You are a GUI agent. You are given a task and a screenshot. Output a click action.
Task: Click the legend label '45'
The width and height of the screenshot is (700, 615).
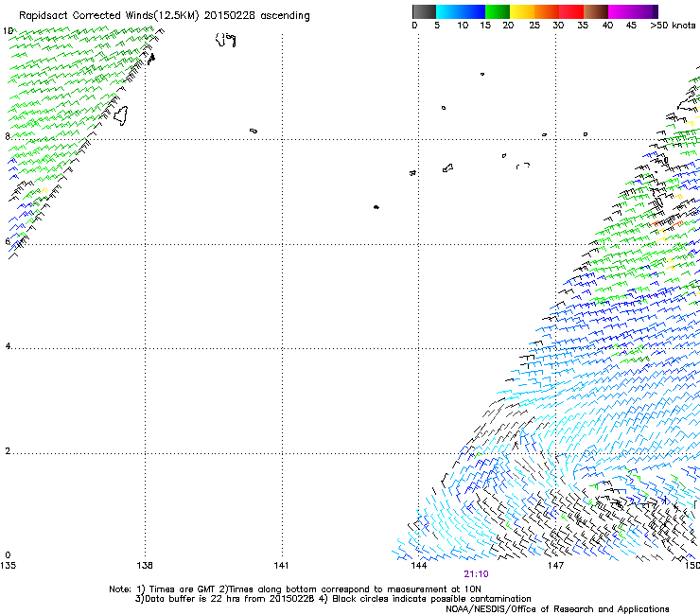pos(631,26)
